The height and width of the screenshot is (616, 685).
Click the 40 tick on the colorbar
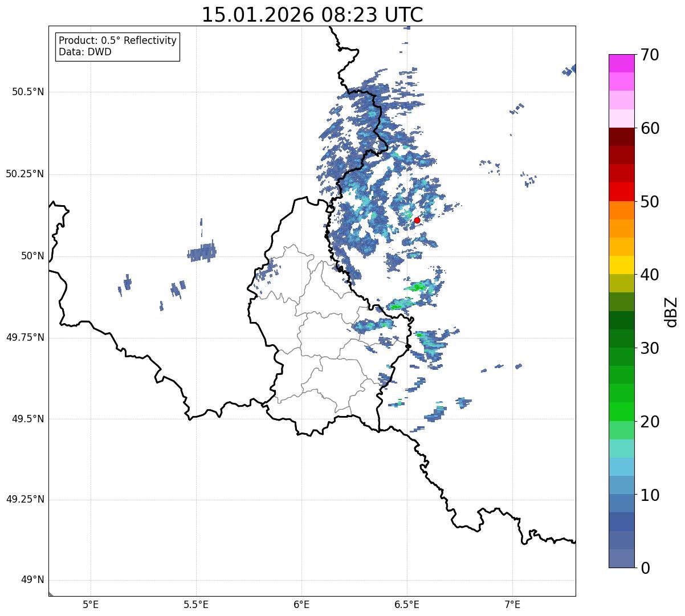650,275
